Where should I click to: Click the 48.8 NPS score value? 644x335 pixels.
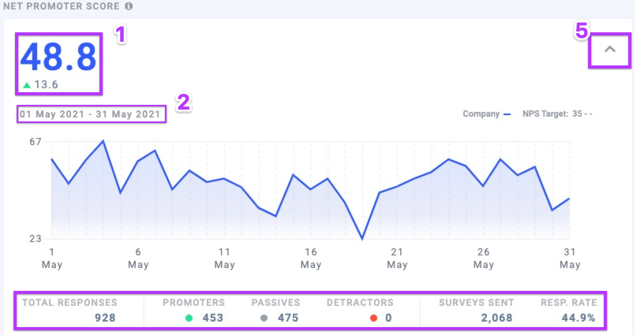pyautogui.click(x=58, y=57)
